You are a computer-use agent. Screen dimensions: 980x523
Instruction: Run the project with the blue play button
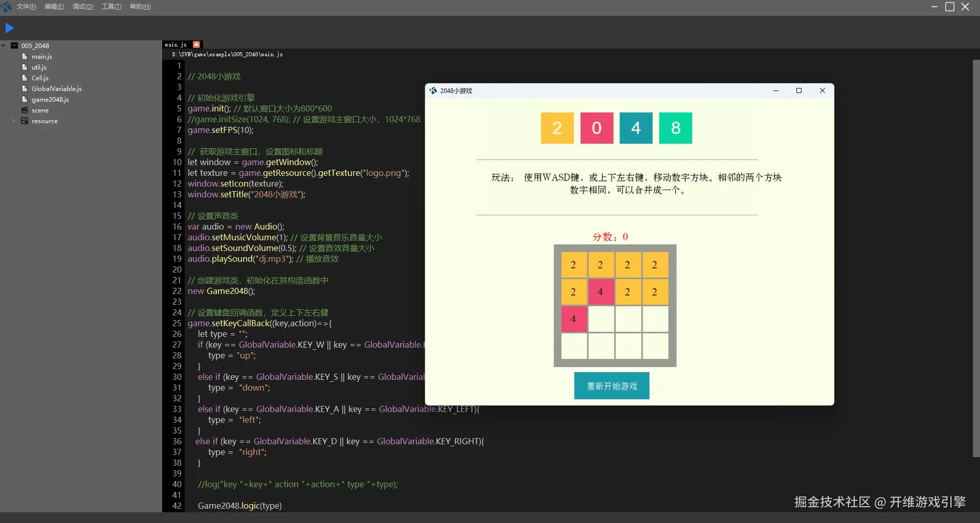[x=10, y=28]
